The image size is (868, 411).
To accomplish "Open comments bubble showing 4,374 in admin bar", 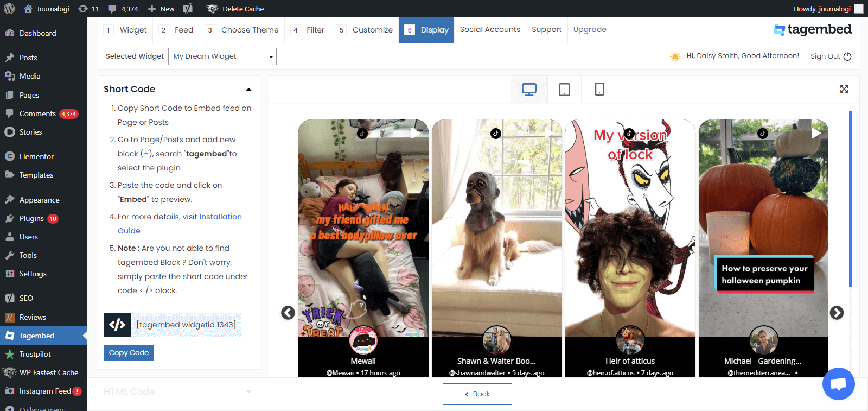I will tap(123, 9).
